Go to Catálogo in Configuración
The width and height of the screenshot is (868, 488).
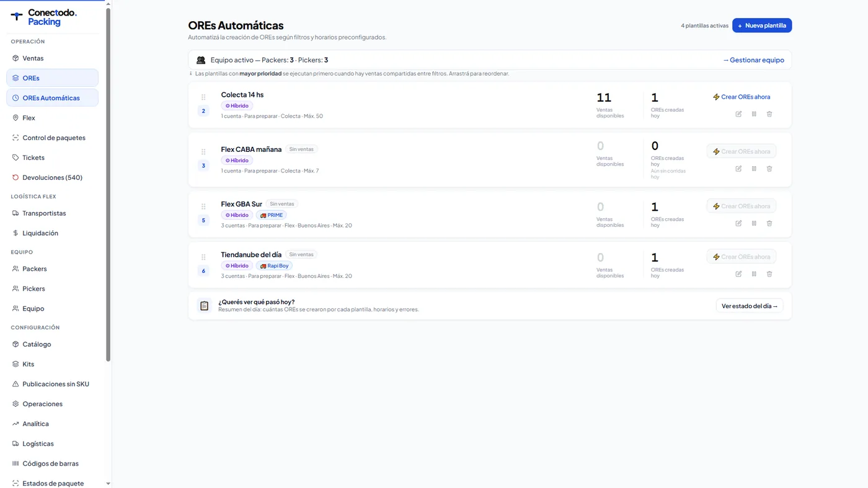click(x=52, y=345)
